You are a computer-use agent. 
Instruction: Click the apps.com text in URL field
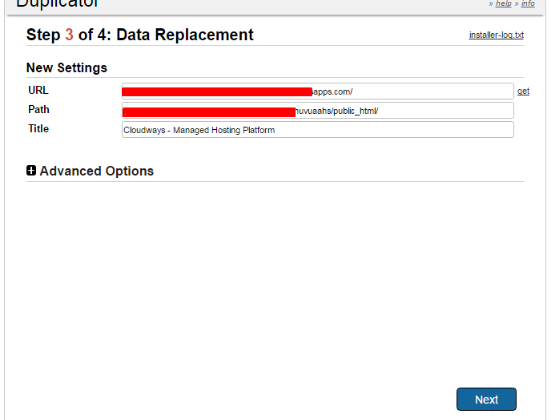pos(333,92)
